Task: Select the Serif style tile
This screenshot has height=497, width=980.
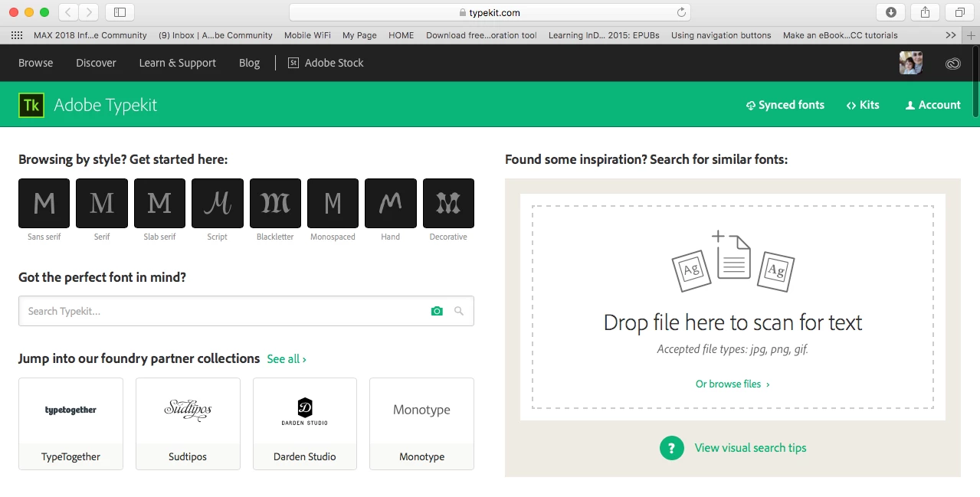Action: pos(102,203)
